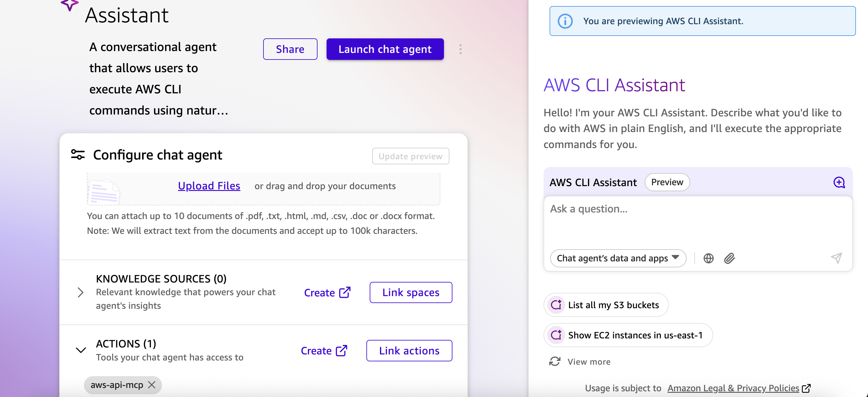Viewport: 868px width, 397px height.
Task: Select 'Show EC2 instances in us-east-1' suggestion
Action: tap(628, 335)
